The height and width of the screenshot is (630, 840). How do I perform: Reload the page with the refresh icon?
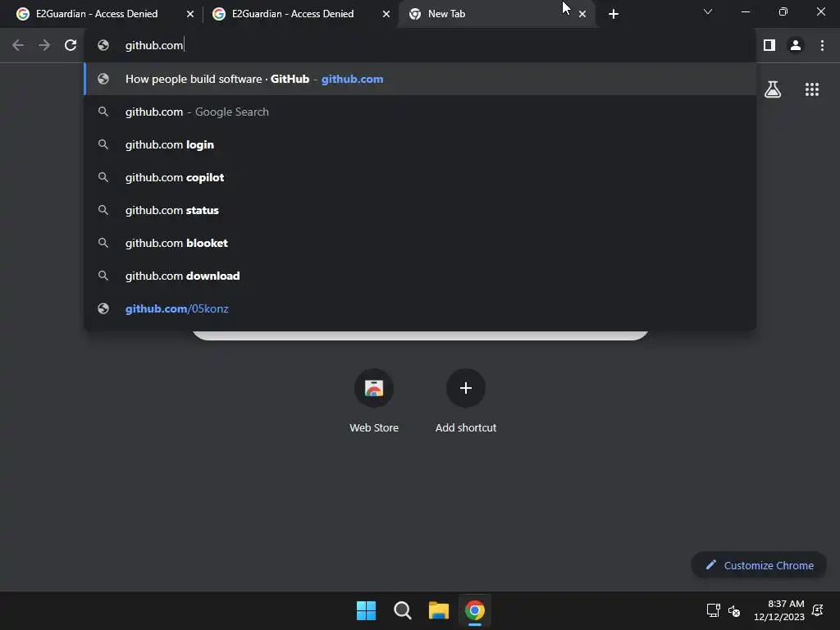pyautogui.click(x=71, y=46)
